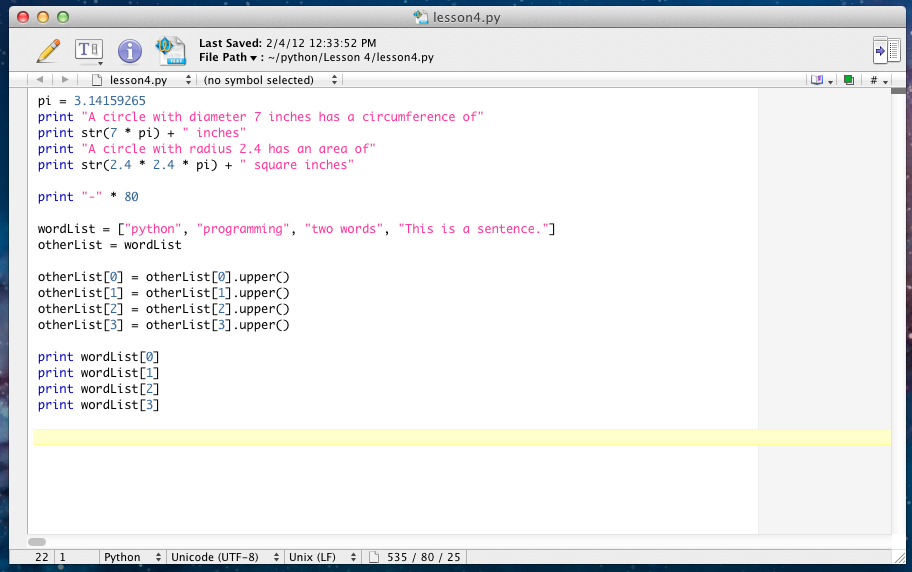Click the number 80 in print line
The height and width of the screenshot is (572, 912).
tap(131, 197)
